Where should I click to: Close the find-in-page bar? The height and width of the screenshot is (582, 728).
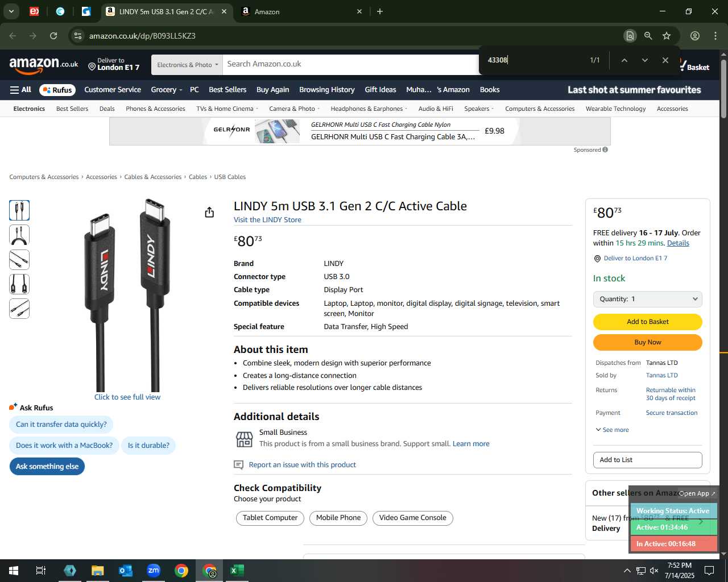tap(665, 60)
